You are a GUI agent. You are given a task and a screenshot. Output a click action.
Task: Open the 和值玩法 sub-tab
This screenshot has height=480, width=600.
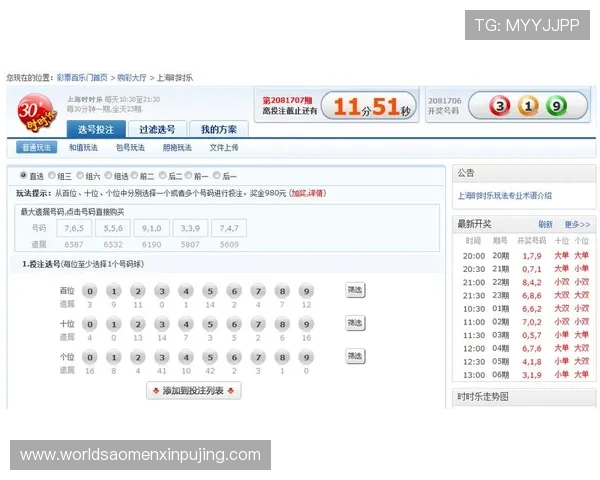(x=83, y=147)
